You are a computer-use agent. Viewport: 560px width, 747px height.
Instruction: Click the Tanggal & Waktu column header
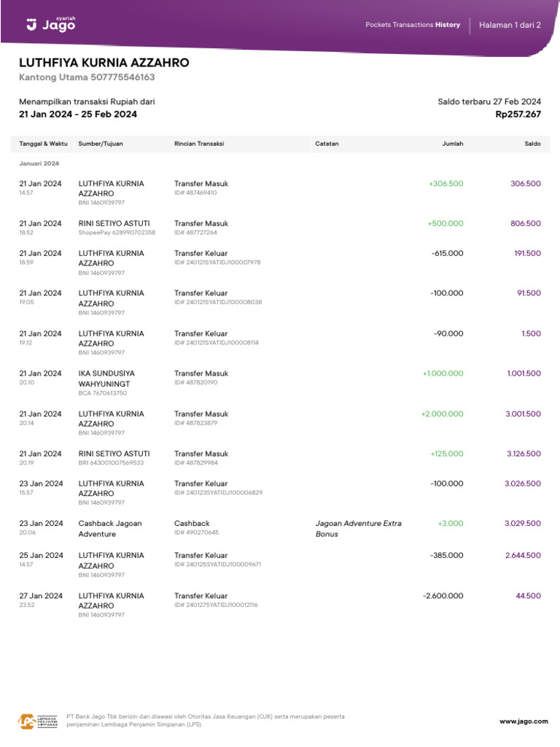click(x=43, y=144)
